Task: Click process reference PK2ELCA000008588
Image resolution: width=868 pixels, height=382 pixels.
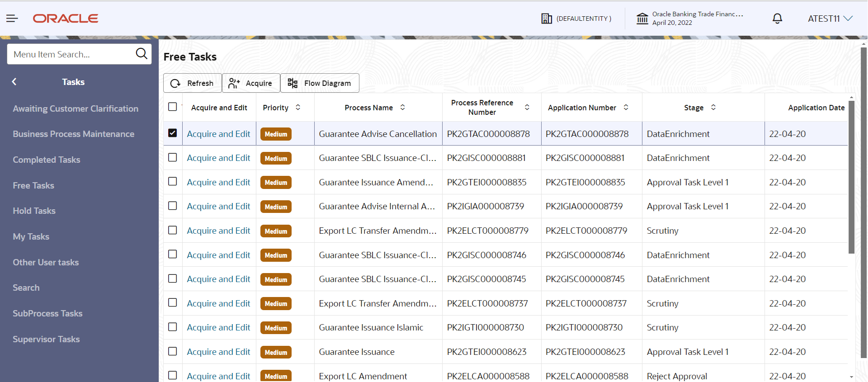Action: (x=488, y=376)
